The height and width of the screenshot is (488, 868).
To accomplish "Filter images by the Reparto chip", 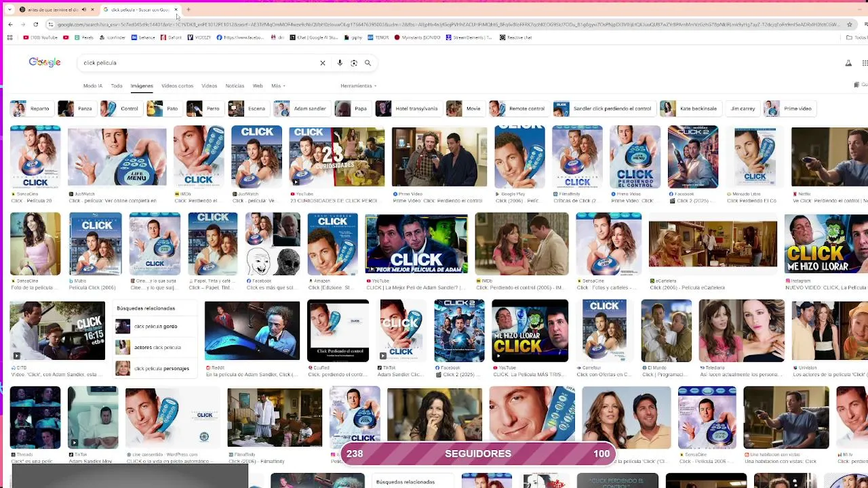I will (32, 108).
